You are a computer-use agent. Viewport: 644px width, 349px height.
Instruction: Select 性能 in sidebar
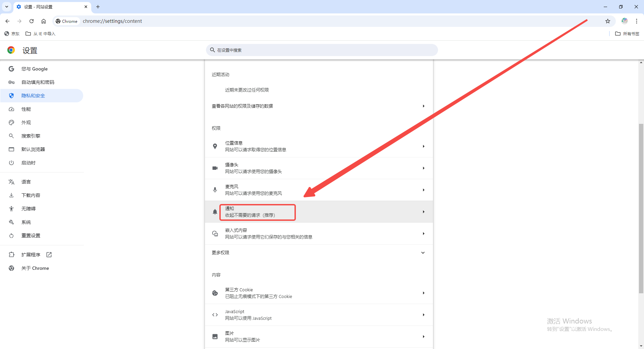pos(26,109)
